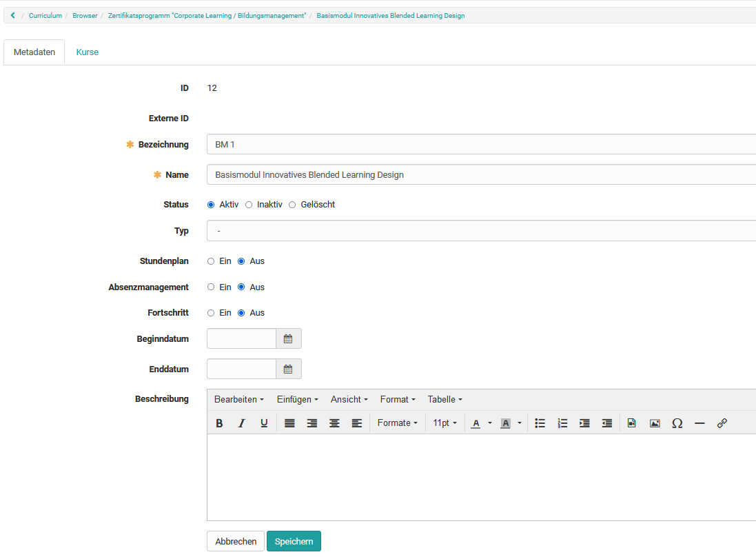Toggle underline formatting in editor

point(264,423)
